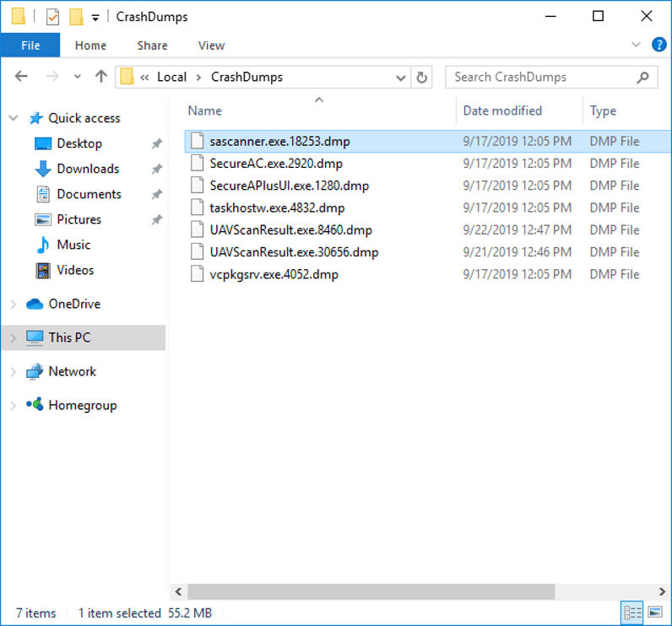The height and width of the screenshot is (626, 672).
Task: Open the address bar history dropdown
Action: pos(400,78)
